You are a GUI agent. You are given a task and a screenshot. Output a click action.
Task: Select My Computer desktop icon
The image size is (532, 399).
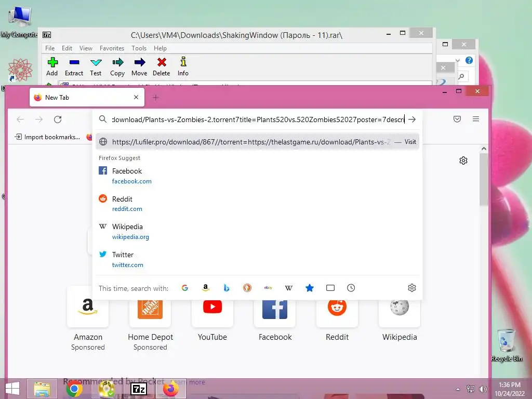click(x=19, y=21)
